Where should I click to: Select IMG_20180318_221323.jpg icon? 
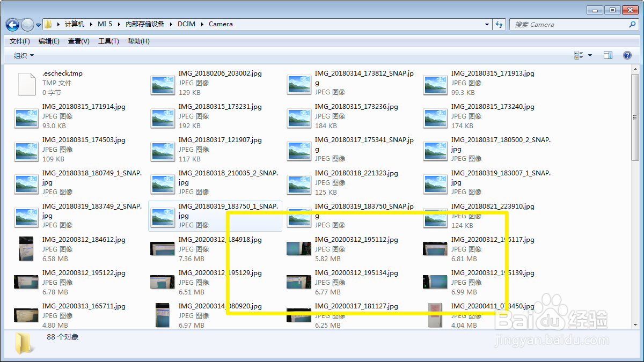pyautogui.click(x=299, y=184)
